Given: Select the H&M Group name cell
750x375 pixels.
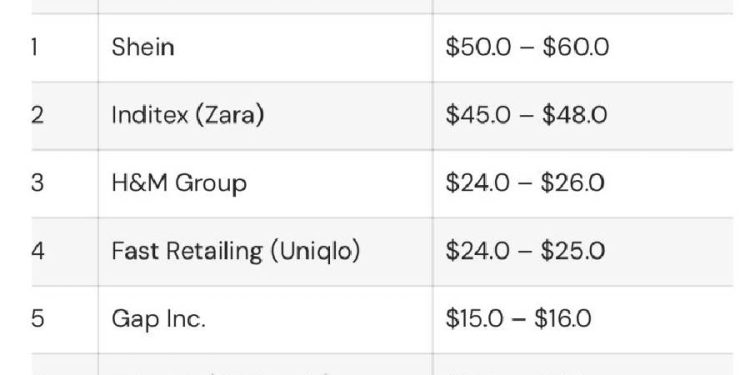Looking at the screenshot, I should click(x=265, y=184).
